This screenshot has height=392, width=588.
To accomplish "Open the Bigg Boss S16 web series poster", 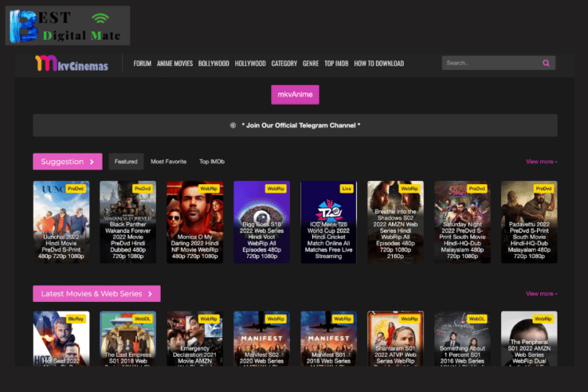I will click(x=262, y=222).
